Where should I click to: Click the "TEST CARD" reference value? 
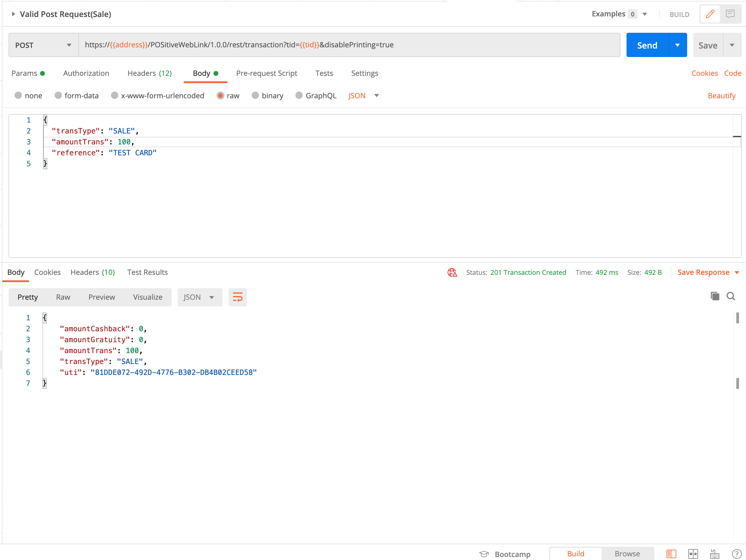point(133,153)
